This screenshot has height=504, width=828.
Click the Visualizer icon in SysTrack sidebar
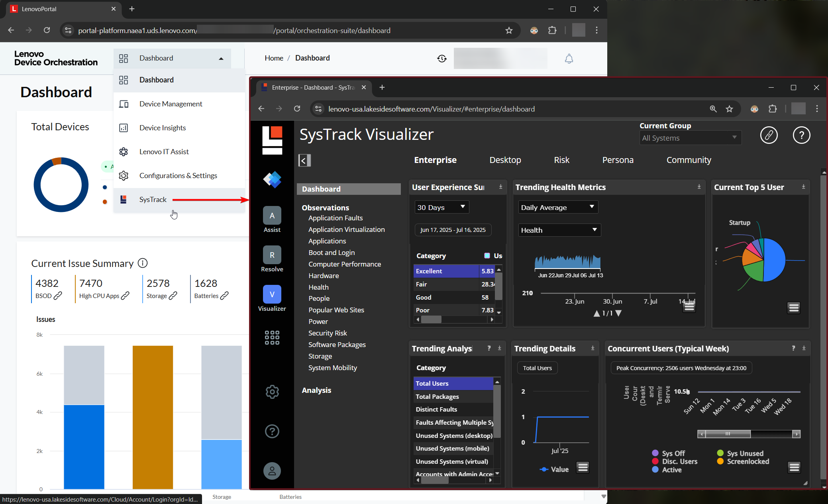pyautogui.click(x=272, y=294)
